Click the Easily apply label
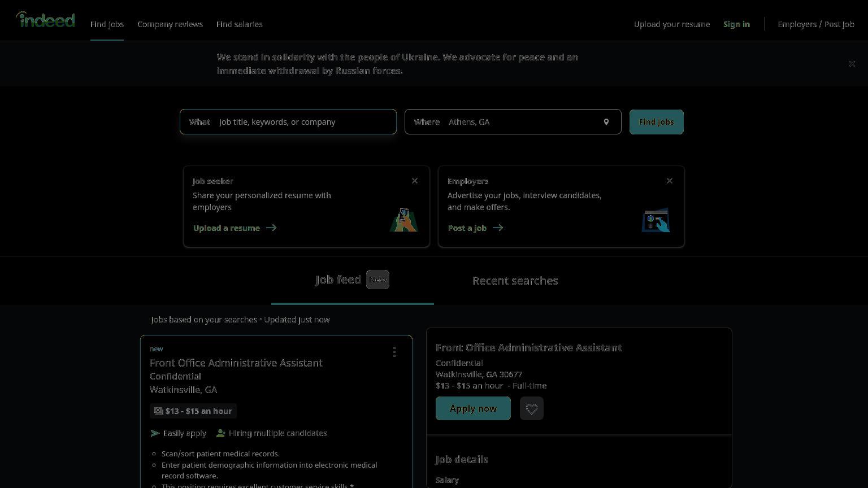The width and height of the screenshot is (868, 488). tap(185, 433)
